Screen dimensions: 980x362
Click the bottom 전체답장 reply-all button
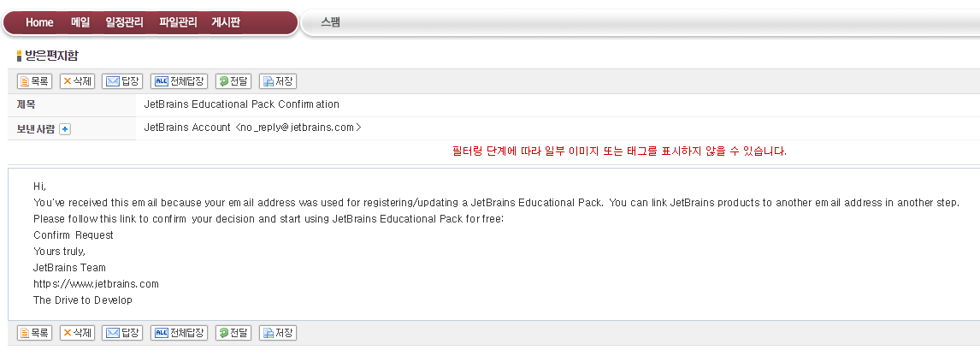[x=179, y=333]
